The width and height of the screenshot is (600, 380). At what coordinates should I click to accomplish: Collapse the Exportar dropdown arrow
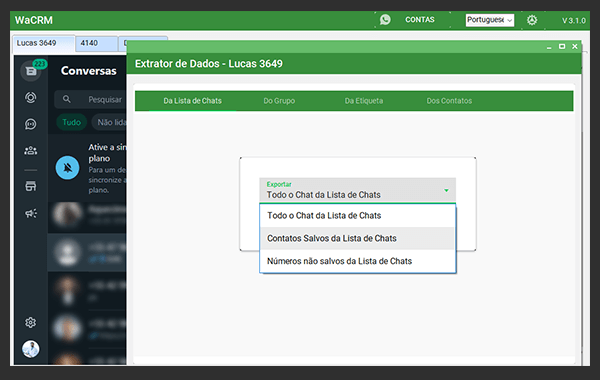pos(446,190)
